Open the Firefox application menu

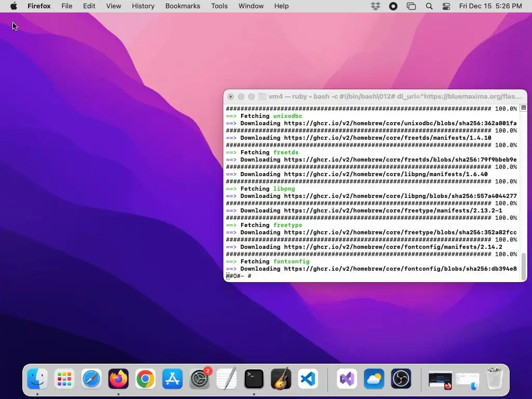39,6
